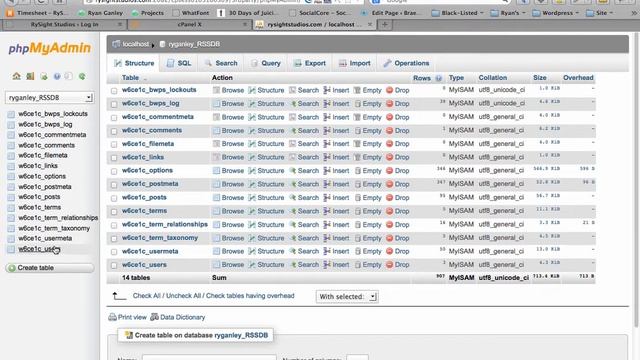The height and width of the screenshot is (360, 640).
Task: Click the table icon beside w6ce1c_posts in sidebar
Action: pos(11,197)
